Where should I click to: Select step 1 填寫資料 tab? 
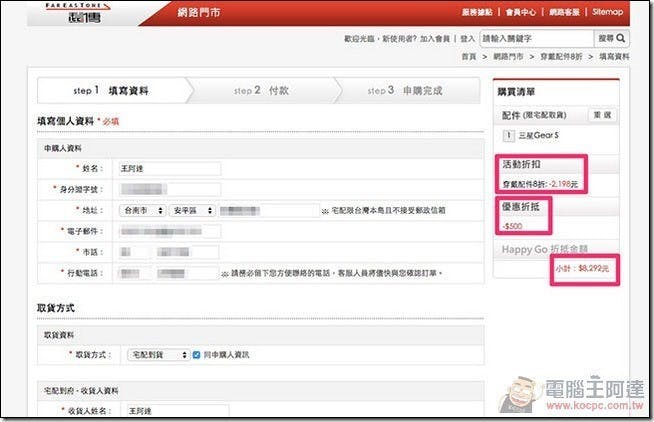pyautogui.click(x=112, y=91)
